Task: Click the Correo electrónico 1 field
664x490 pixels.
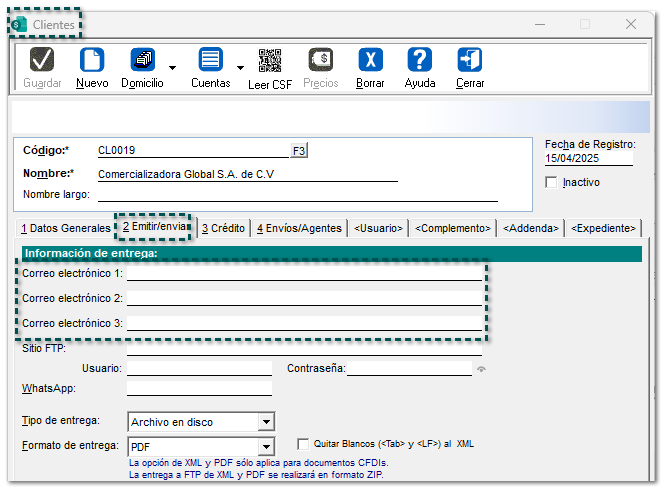Action: point(303,273)
